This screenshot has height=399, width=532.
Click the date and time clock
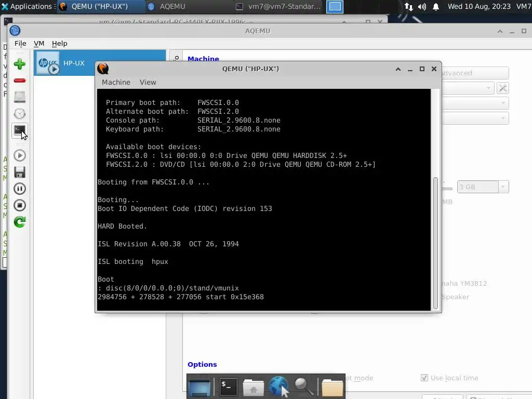tap(479, 6)
